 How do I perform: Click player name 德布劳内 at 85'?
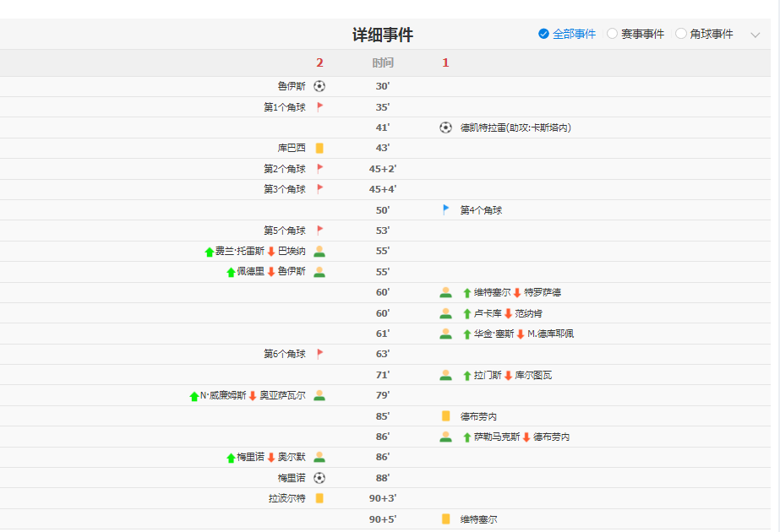point(478,416)
